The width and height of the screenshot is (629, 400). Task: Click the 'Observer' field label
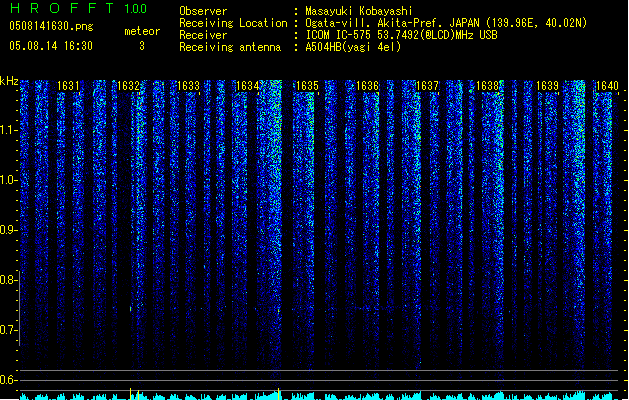click(x=203, y=11)
